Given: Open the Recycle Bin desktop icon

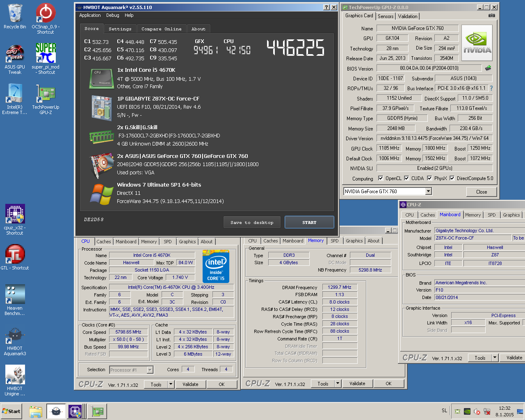Looking at the screenshot, I should (x=15, y=16).
